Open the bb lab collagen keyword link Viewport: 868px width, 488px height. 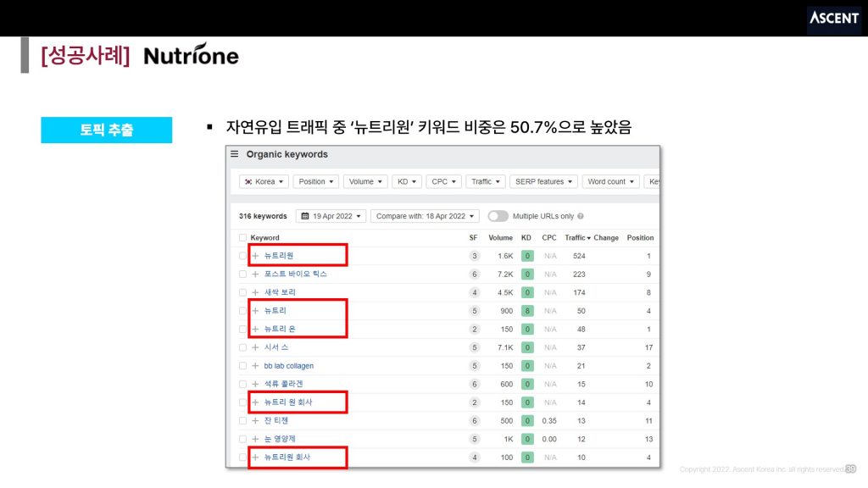[288, 366]
